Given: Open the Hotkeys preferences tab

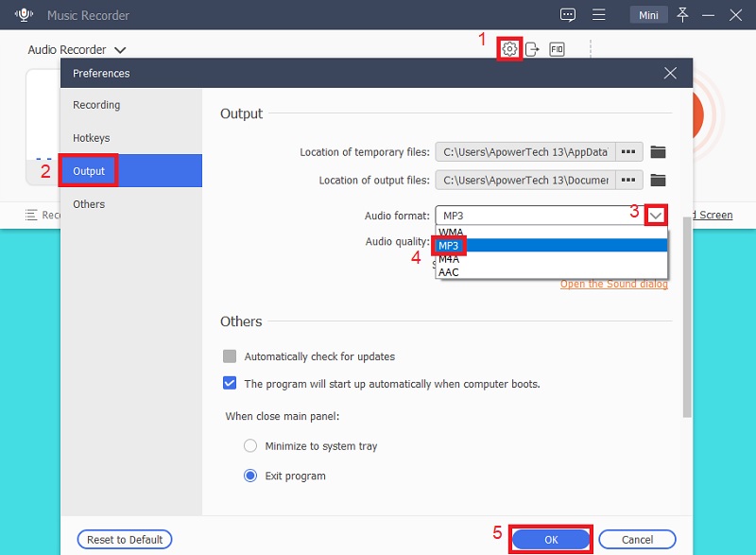Looking at the screenshot, I should 131,138.
